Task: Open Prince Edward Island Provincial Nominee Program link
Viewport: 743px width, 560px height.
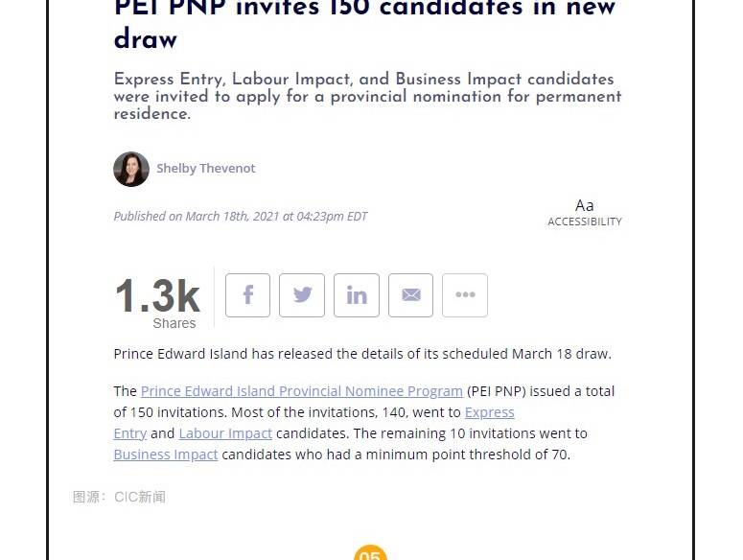Action: pyautogui.click(x=301, y=391)
